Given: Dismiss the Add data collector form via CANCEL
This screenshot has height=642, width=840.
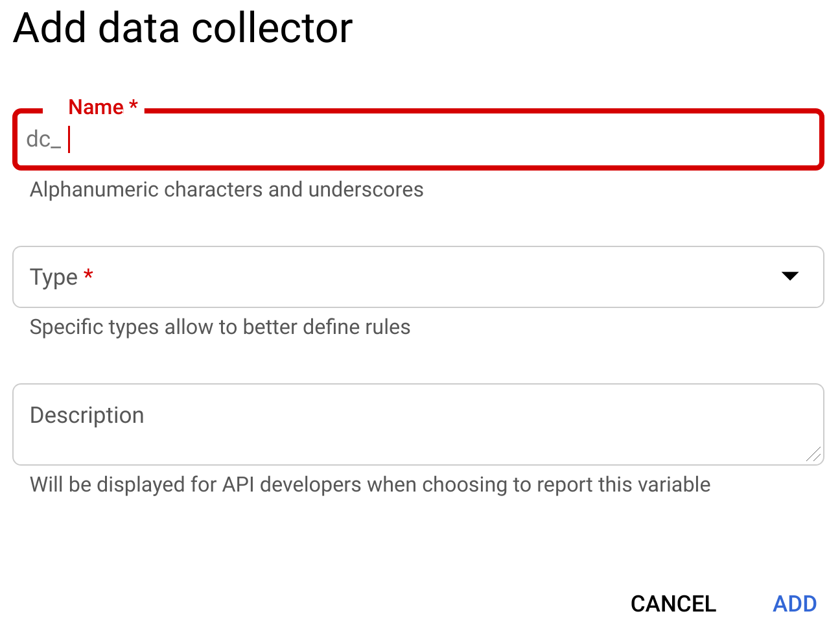Looking at the screenshot, I should [673, 604].
